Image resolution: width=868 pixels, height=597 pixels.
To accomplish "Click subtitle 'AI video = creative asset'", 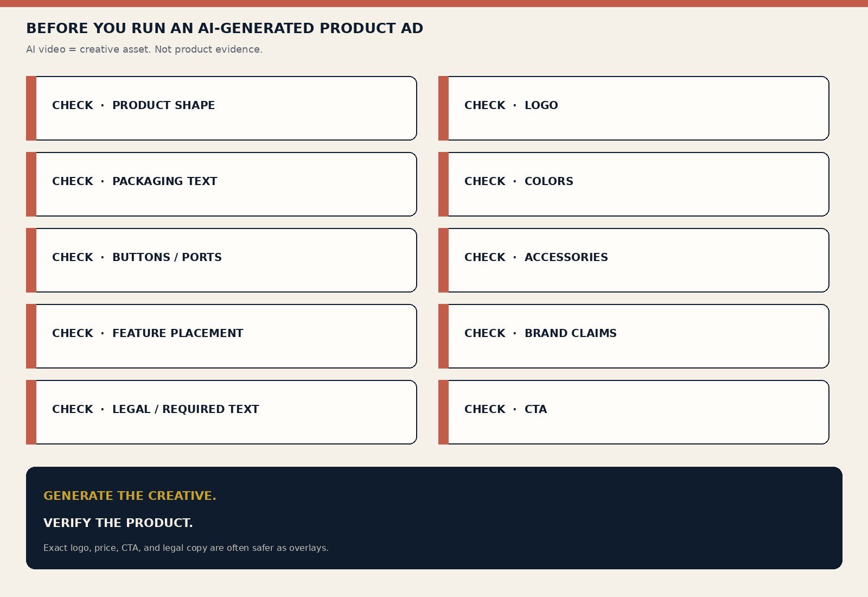I will [144, 49].
